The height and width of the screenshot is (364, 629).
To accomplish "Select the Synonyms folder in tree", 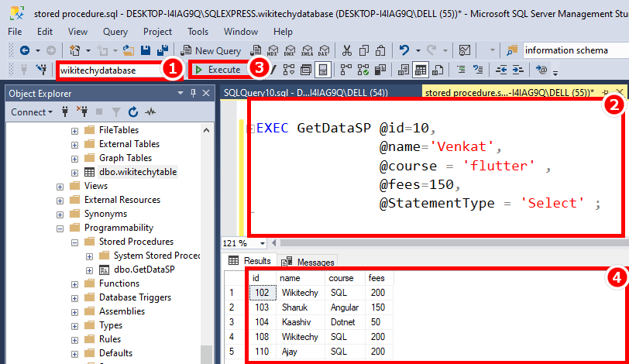I will [x=105, y=214].
